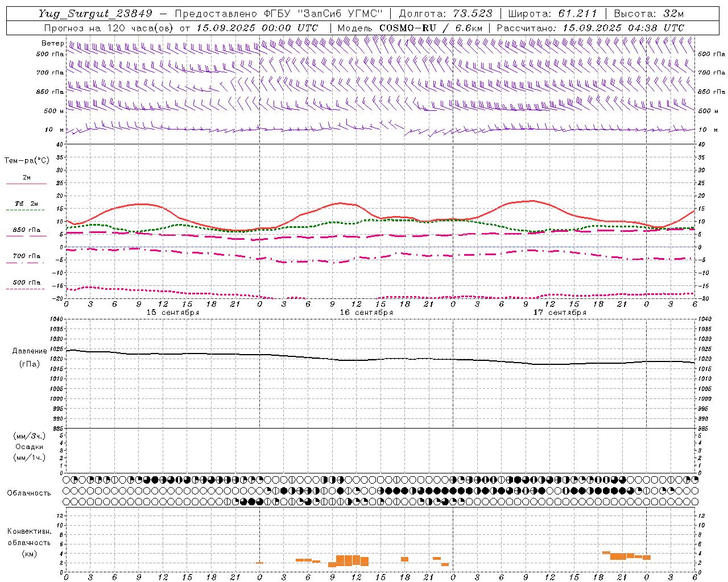Click the longitude value 73.523
728x582 pixels.
tap(473, 14)
